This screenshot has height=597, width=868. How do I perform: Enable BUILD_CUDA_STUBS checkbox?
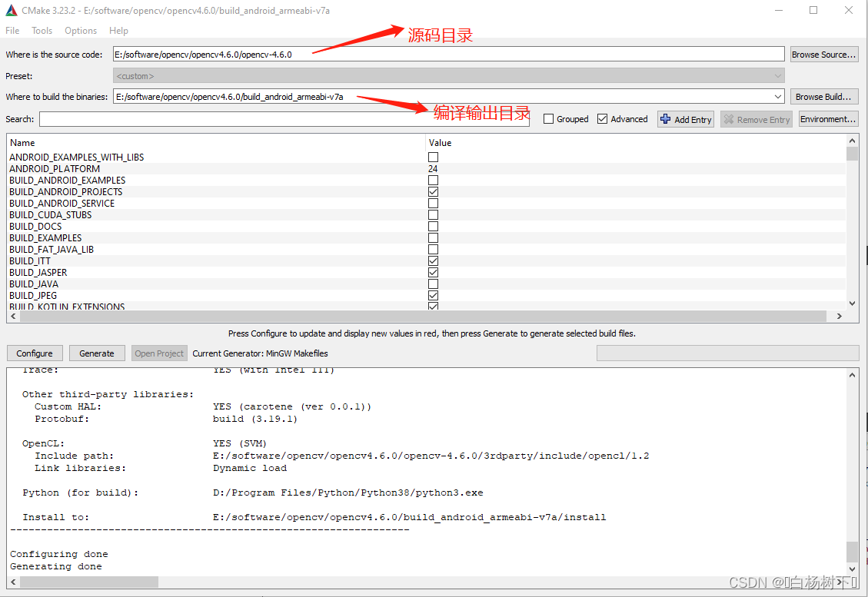tap(433, 214)
